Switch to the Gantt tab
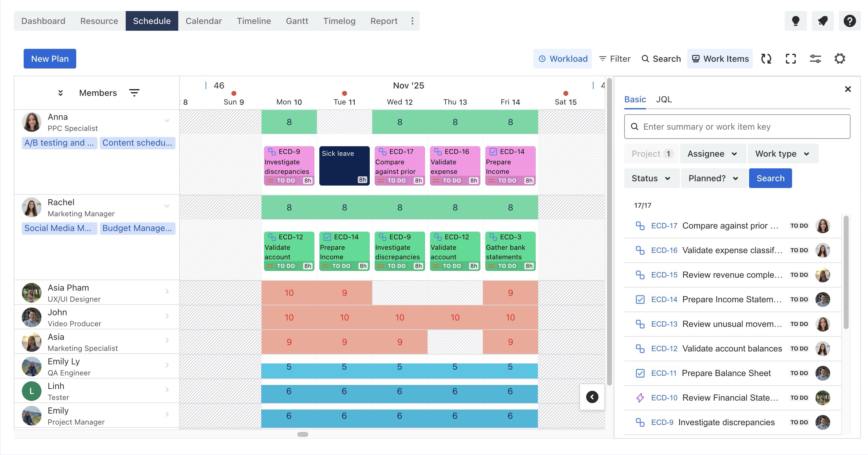The height and width of the screenshot is (455, 868). (x=297, y=21)
